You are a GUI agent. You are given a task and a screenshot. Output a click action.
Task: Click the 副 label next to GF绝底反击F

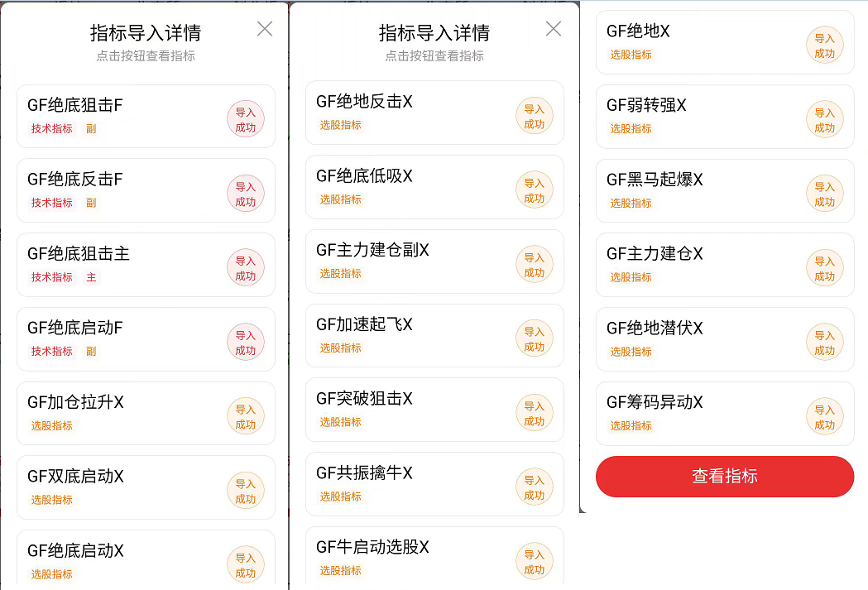tap(91, 203)
